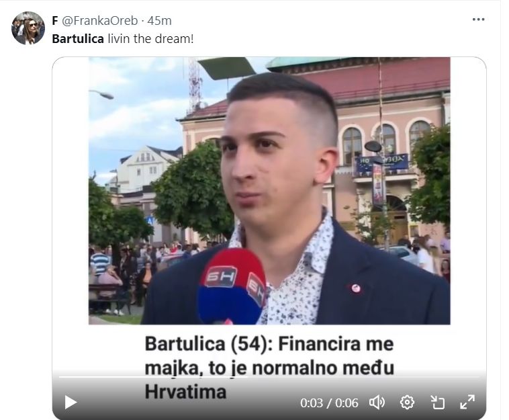Open video in picture-in-picture mode
The image size is (509, 420).
click(437, 403)
